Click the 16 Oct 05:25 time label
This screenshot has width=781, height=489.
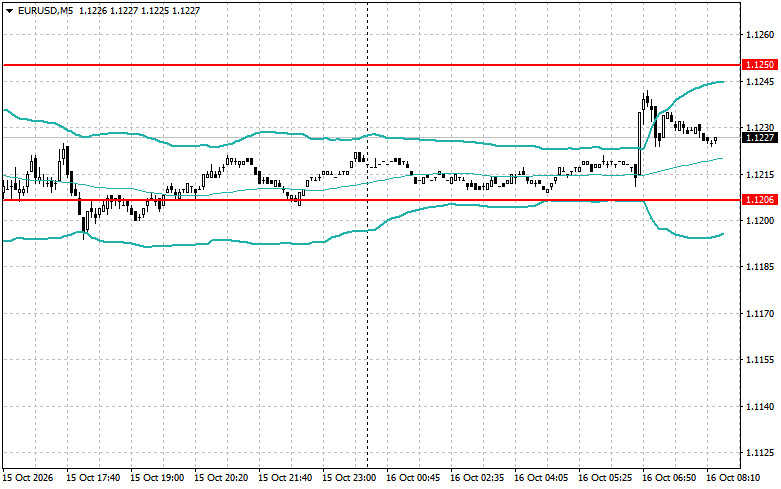click(605, 478)
